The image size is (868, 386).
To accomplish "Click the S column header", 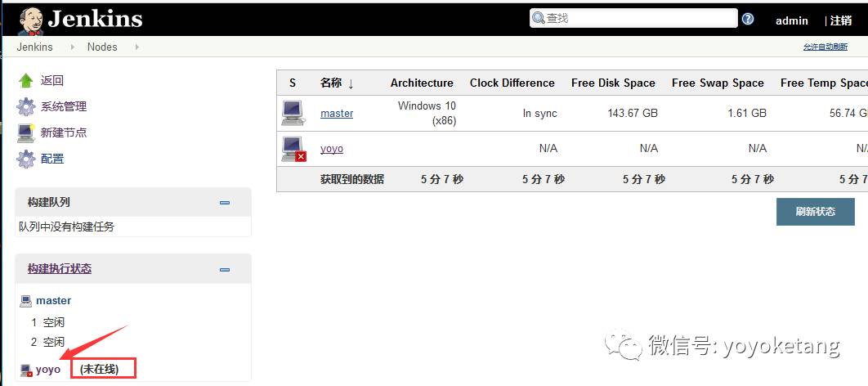I will point(293,83).
